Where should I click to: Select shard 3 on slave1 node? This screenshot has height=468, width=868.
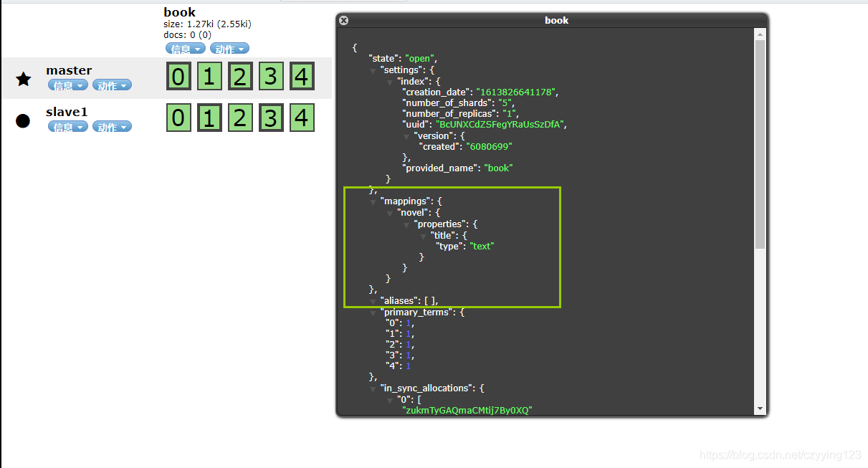point(271,118)
